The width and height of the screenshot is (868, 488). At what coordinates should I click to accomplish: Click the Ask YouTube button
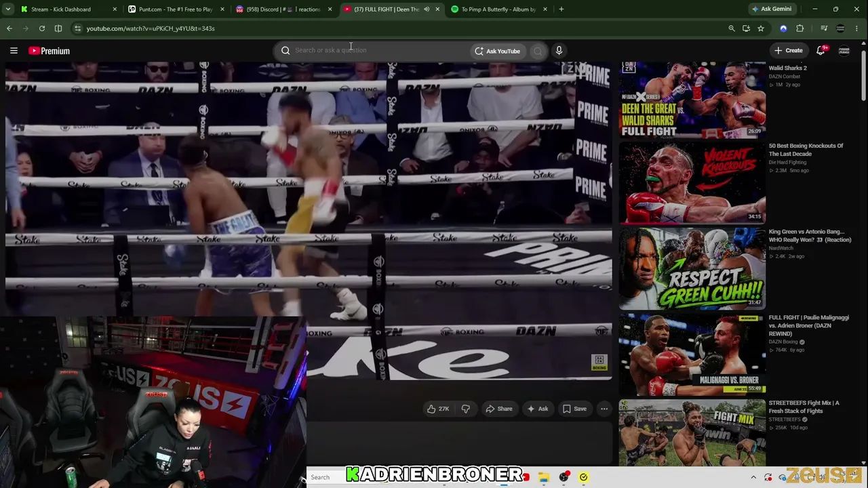coord(498,51)
